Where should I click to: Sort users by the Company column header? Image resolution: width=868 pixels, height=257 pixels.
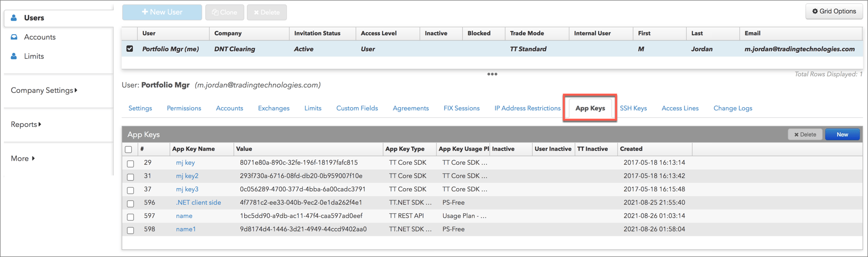tap(249, 33)
